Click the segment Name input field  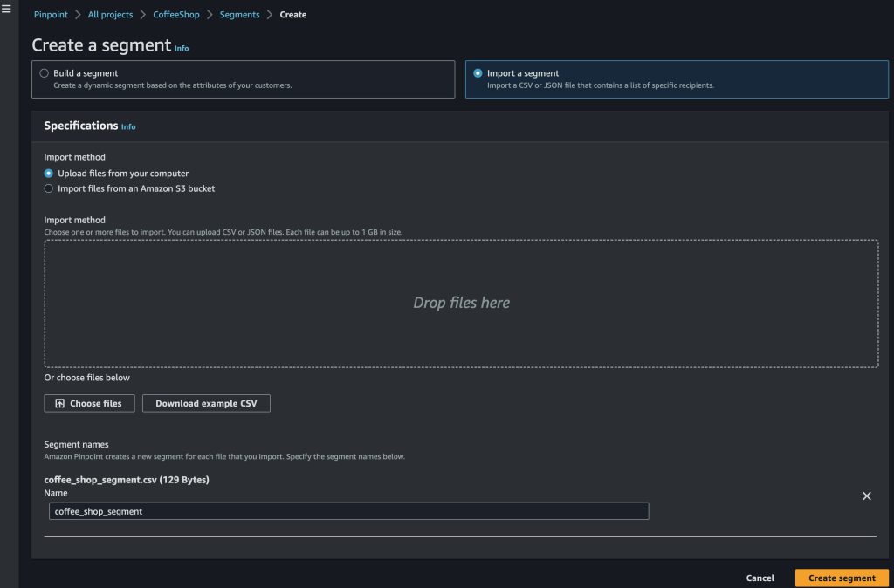tap(349, 511)
